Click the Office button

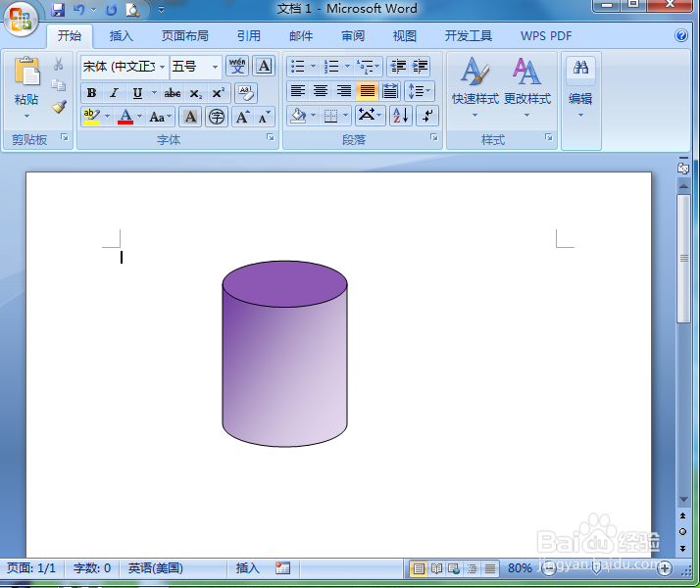(x=21, y=19)
